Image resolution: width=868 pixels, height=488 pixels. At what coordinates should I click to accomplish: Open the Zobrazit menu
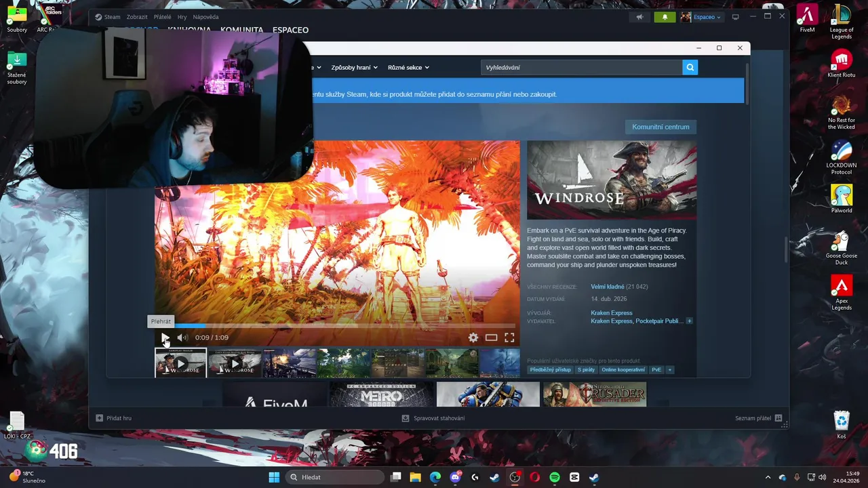coord(137,17)
